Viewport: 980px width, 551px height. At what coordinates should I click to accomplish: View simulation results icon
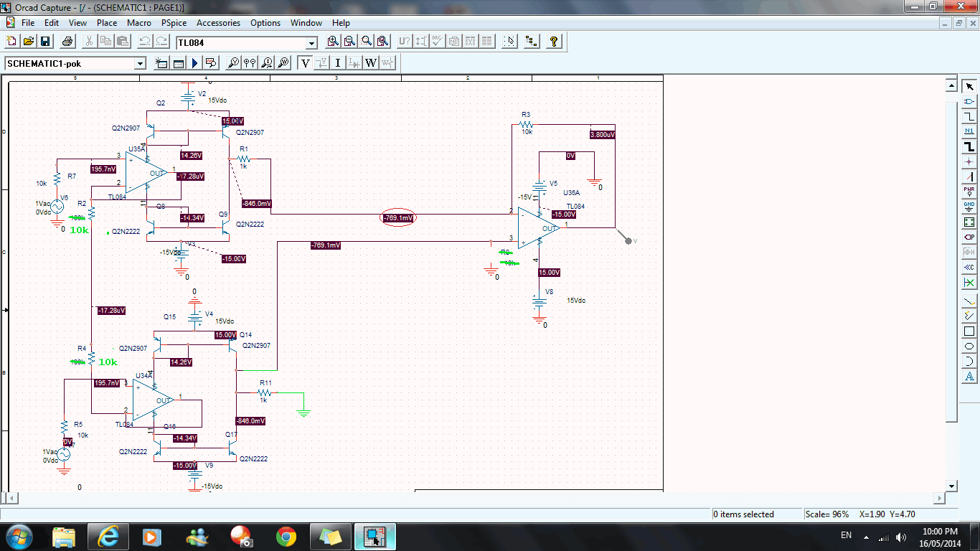click(211, 63)
